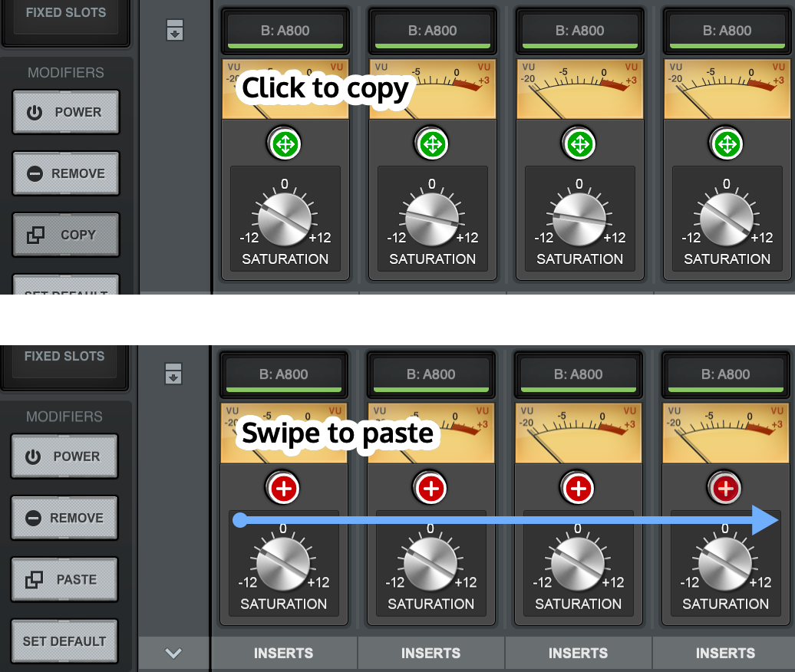Toggle Power in the upper Modifiers panel

(x=66, y=112)
